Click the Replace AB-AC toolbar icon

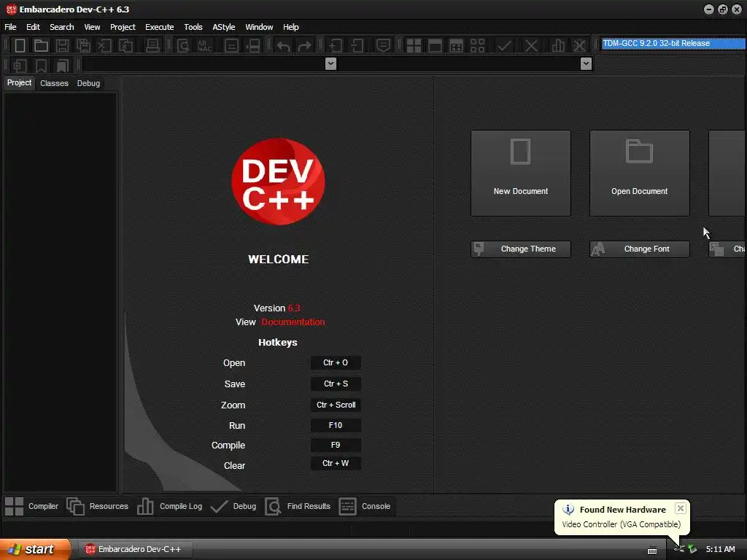[x=204, y=46]
